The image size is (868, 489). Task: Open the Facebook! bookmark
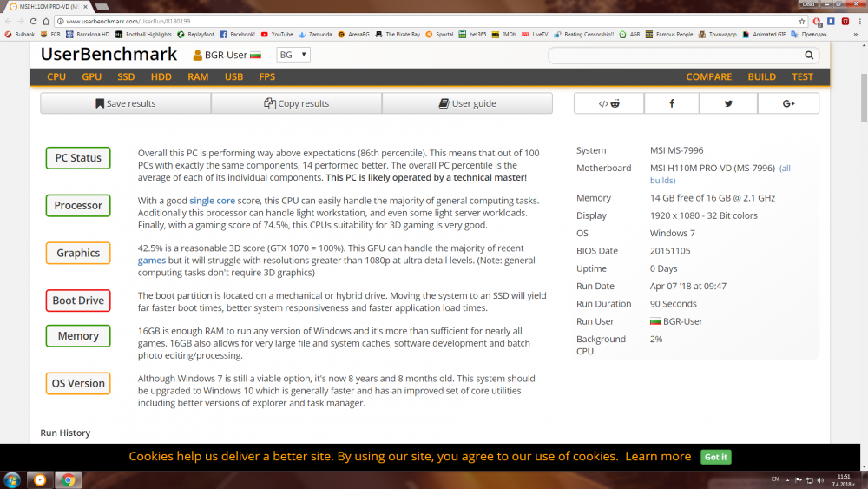(x=237, y=35)
